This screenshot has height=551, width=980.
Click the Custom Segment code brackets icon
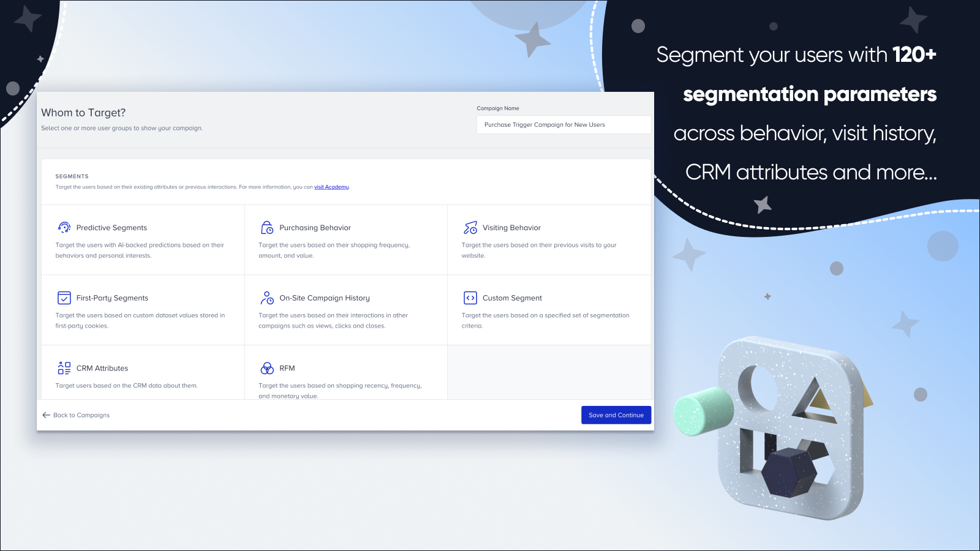click(x=470, y=298)
